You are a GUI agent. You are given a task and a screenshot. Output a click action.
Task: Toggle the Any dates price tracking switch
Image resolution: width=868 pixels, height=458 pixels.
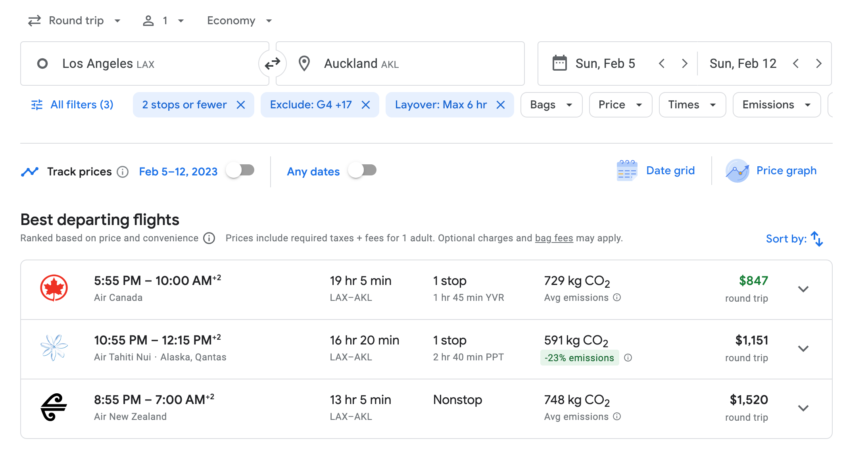tap(363, 171)
